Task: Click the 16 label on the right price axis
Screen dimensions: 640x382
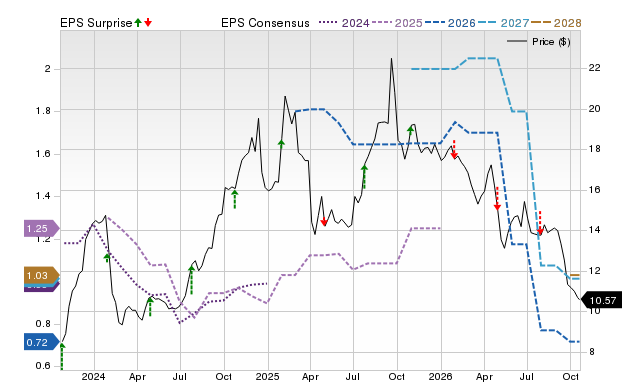Action: (595, 190)
